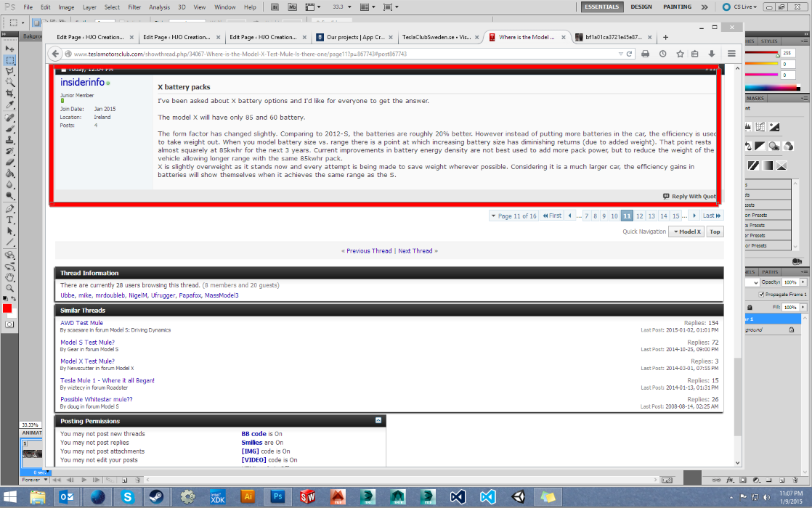Screen dimensions: 812x508
Task: Switch to the Styles panel tab
Action: click(x=769, y=41)
